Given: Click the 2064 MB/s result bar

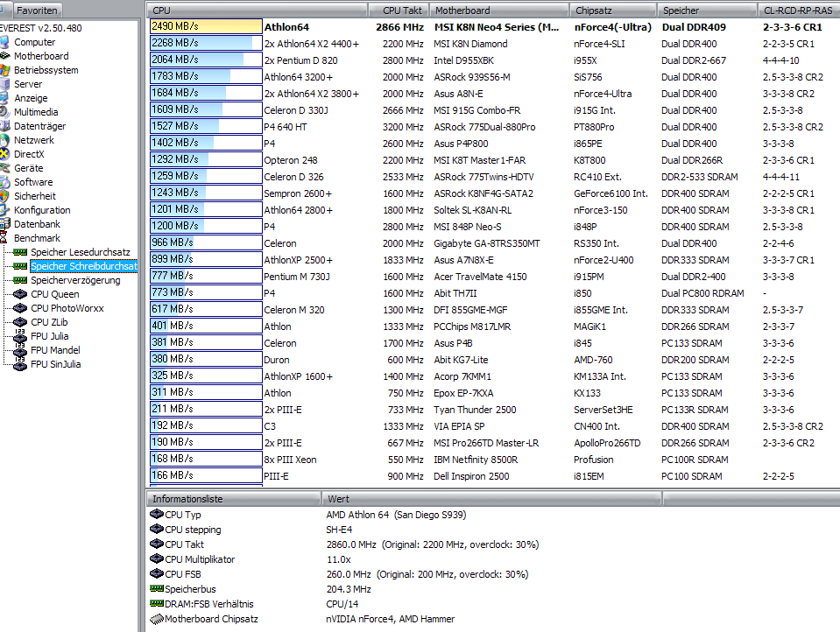Looking at the screenshot, I should tap(206, 60).
